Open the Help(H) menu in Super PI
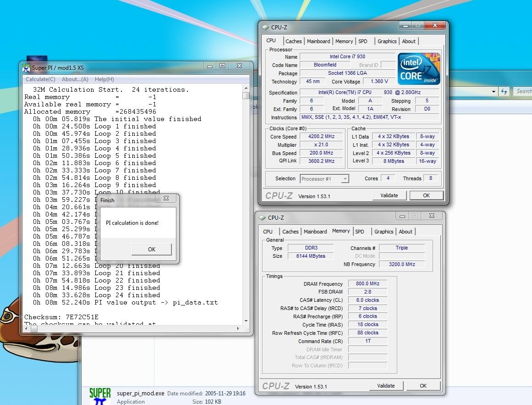532x405 pixels. pyautogui.click(x=104, y=79)
